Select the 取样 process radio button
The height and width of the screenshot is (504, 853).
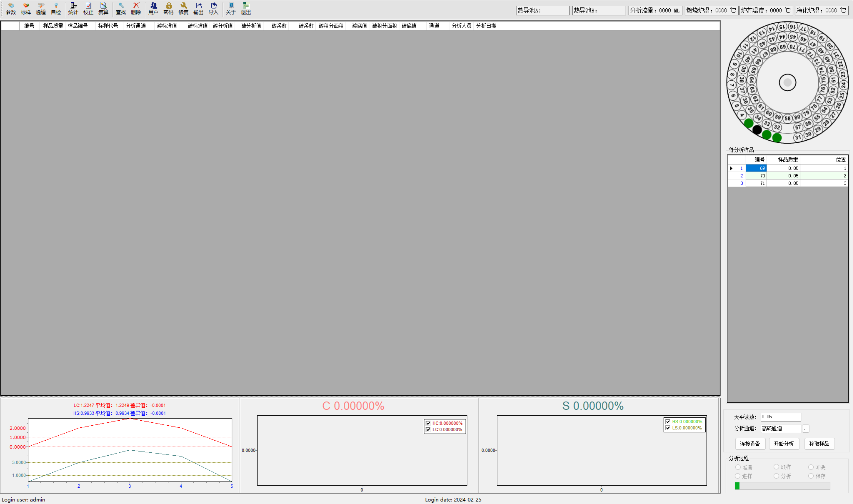pos(776,467)
